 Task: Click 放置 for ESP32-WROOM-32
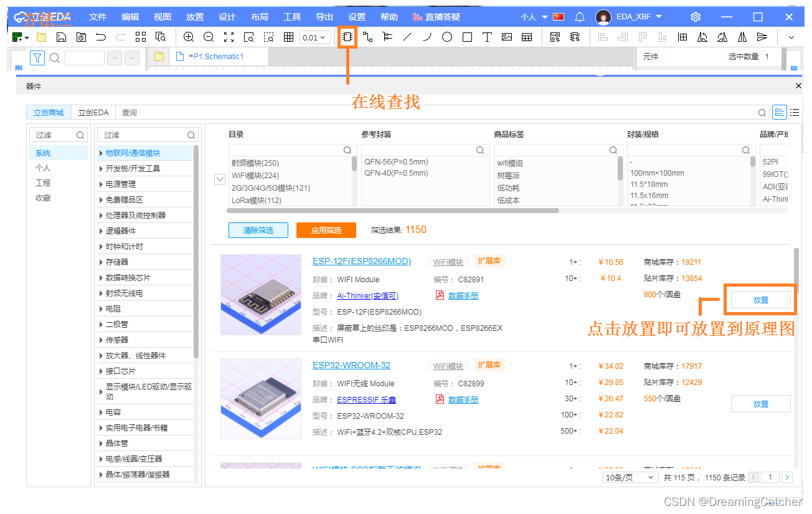(x=760, y=404)
